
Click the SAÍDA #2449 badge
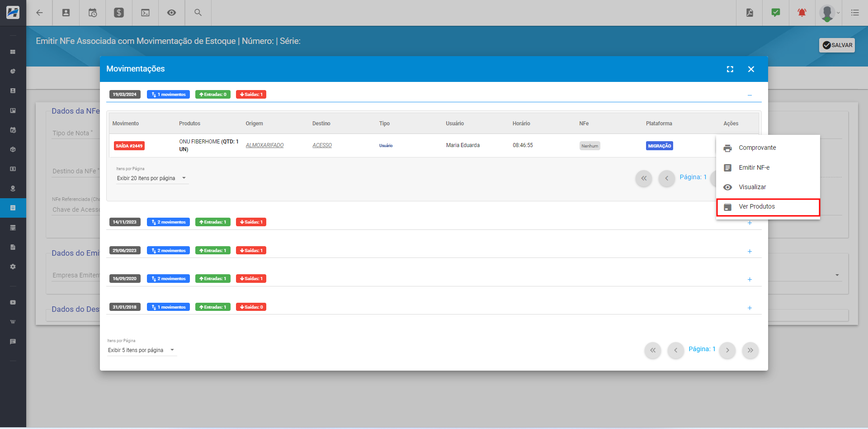tap(129, 146)
